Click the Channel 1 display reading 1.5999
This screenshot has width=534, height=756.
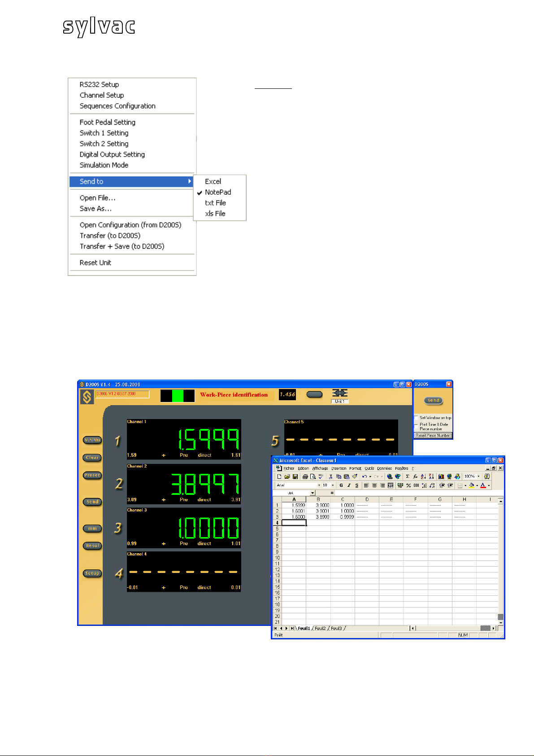point(184,439)
